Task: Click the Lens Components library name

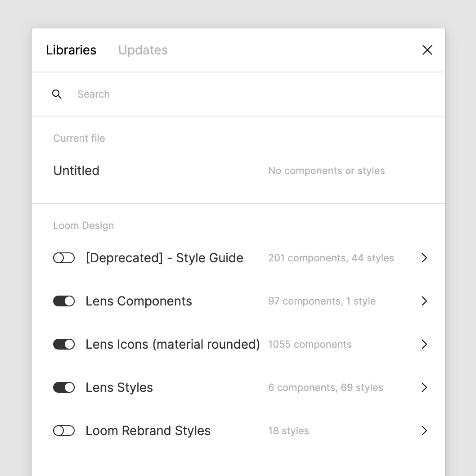Action: coord(139,301)
